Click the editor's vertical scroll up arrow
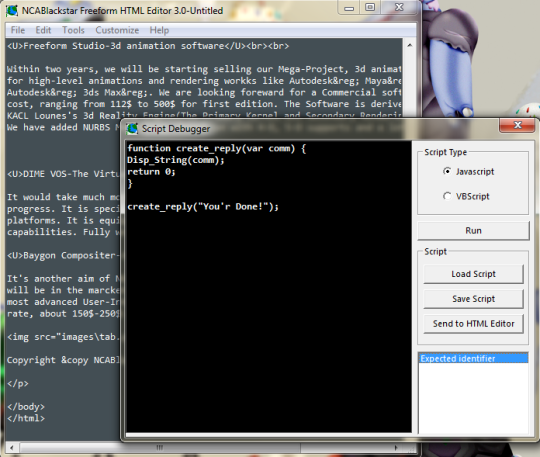Image resolution: width=540 pixels, height=457 pixels. click(409, 45)
